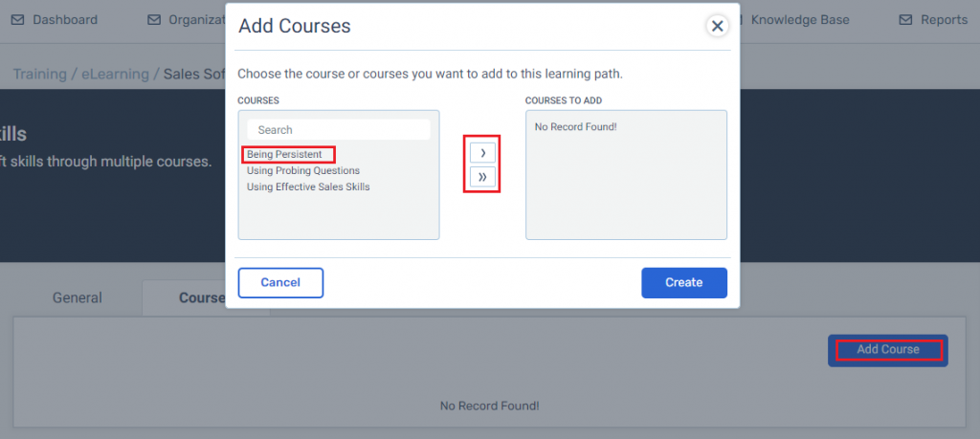This screenshot has width=980, height=439.
Task: Select Using Effective Sales Skills course
Action: [308, 187]
